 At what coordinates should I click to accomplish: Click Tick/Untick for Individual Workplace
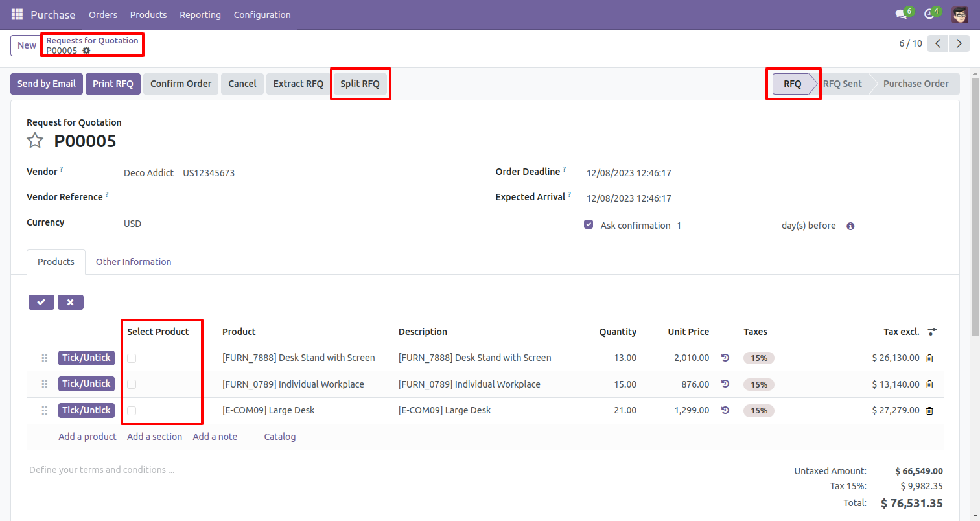click(x=86, y=384)
